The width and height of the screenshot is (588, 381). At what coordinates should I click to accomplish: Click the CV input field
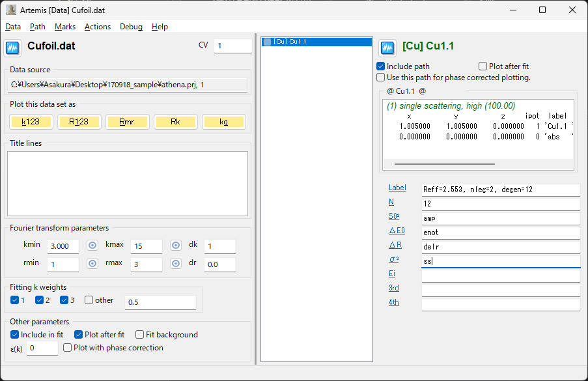coord(233,46)
